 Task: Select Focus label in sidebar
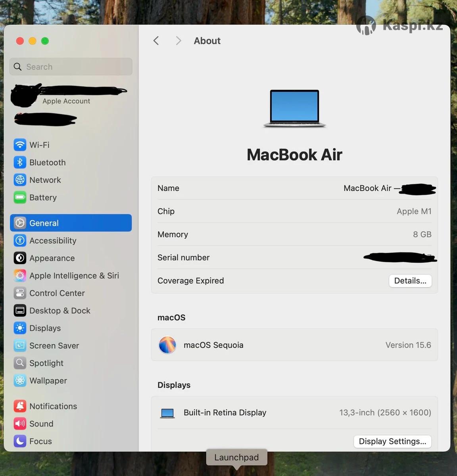coord(40,441)
